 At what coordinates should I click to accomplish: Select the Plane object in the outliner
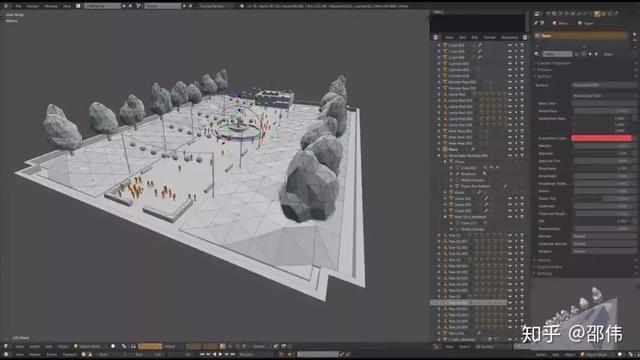(453, 149)
